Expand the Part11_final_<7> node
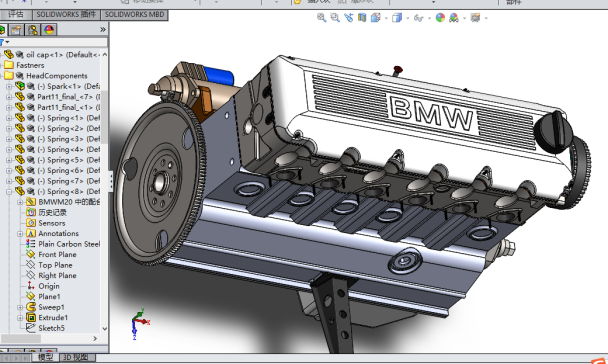608x364 pixels. (9, 97)
